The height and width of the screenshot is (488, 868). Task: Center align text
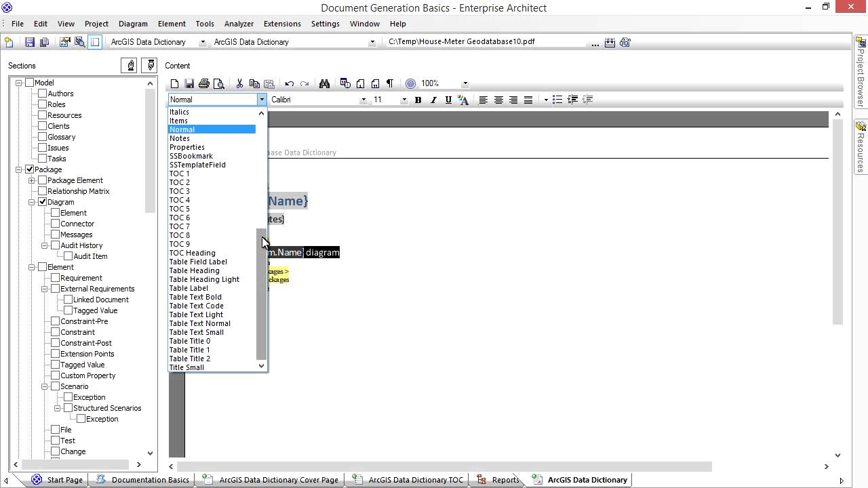pyautogui.click(x=498, y=100)
